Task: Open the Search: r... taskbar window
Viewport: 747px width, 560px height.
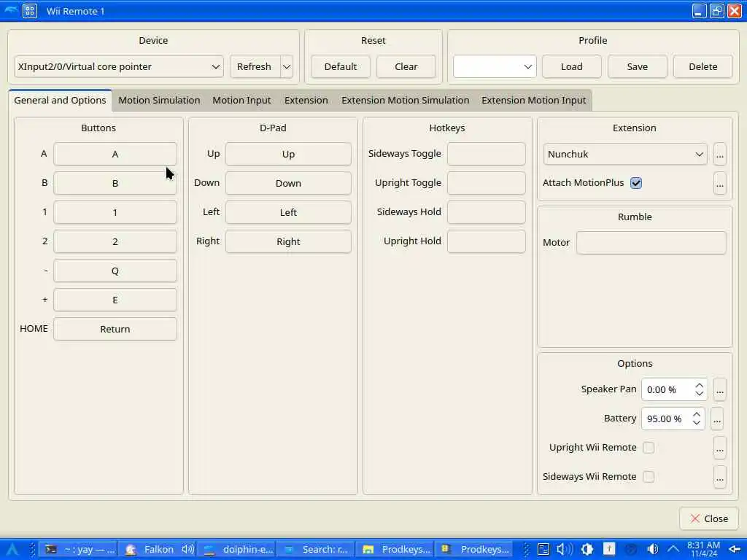Action: coord(317,549)
